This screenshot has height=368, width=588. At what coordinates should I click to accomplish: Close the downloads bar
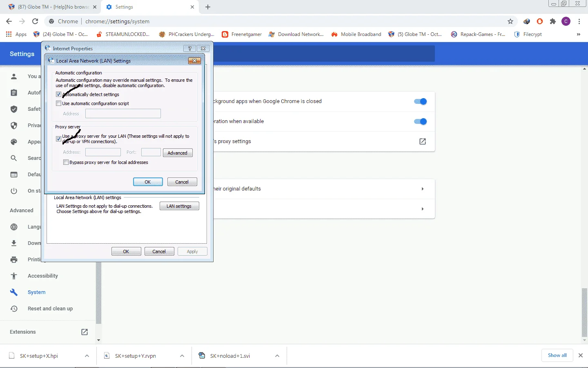581,355
